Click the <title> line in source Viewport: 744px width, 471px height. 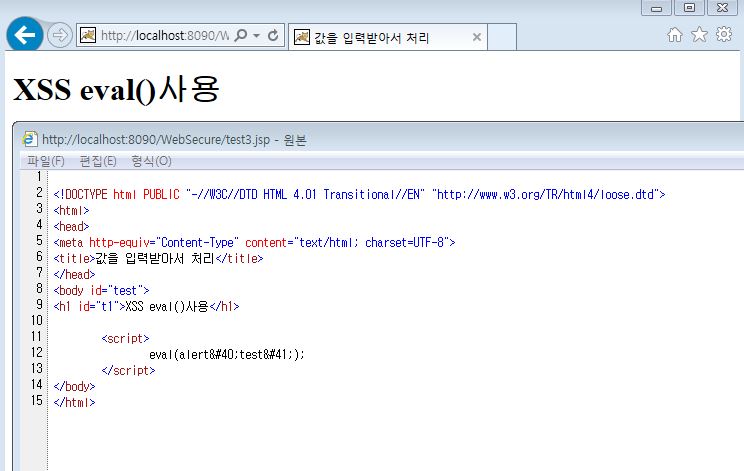[158, 259]
